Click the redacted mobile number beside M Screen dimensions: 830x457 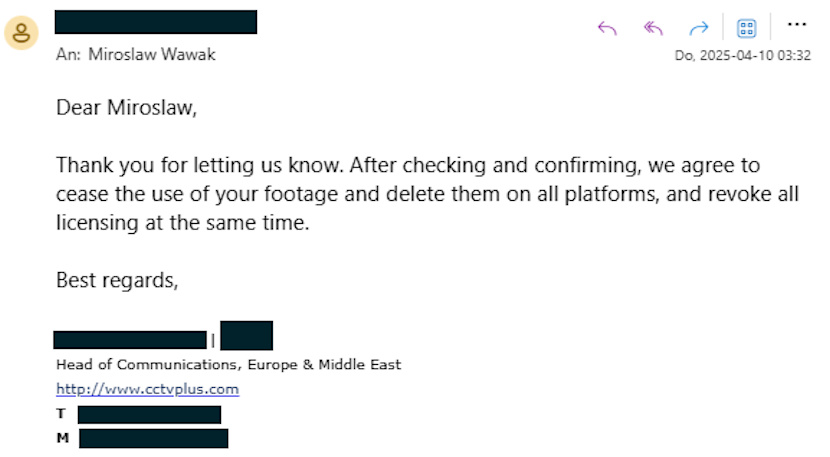(154, 438)
